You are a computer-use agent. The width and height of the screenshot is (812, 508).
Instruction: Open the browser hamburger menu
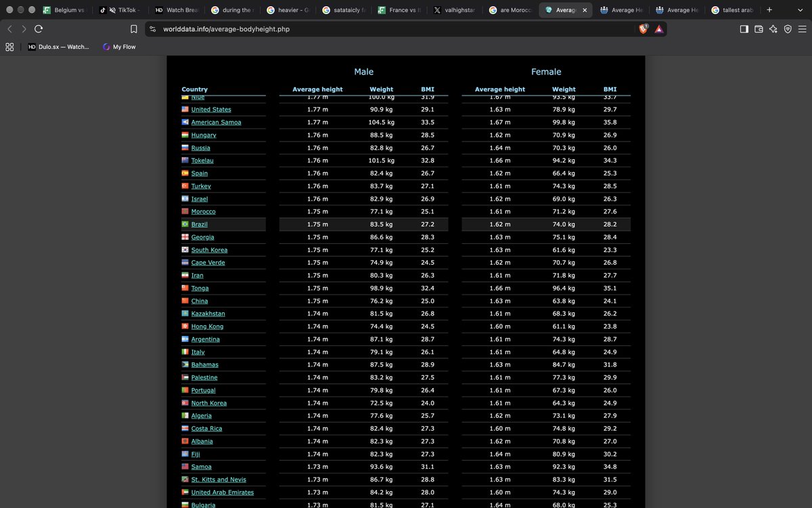803,29
